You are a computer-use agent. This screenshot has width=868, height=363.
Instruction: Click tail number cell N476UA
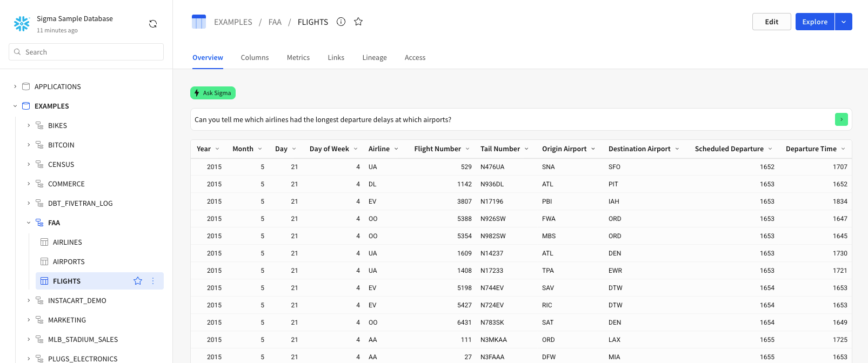492,167
